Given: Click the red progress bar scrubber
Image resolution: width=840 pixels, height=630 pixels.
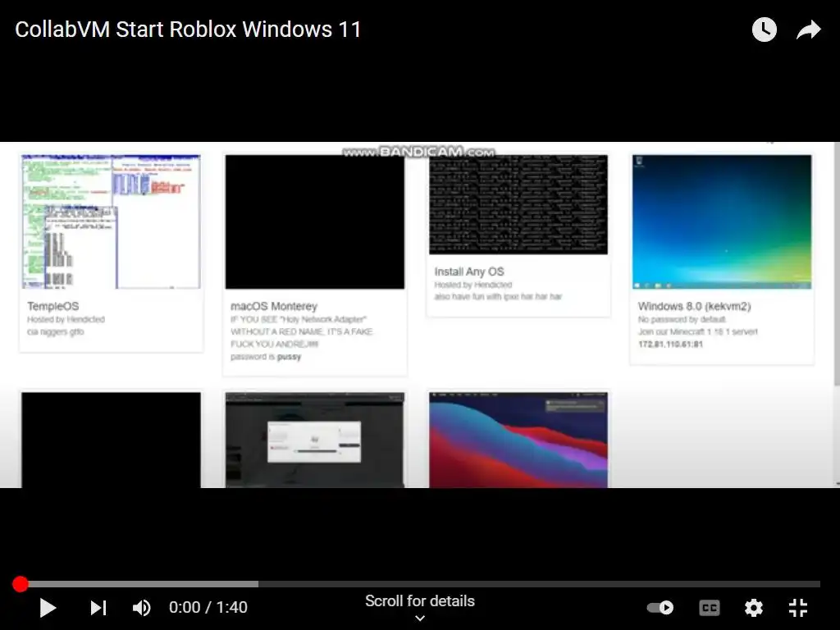Looking at the screenshot, I should coord(21,584).
